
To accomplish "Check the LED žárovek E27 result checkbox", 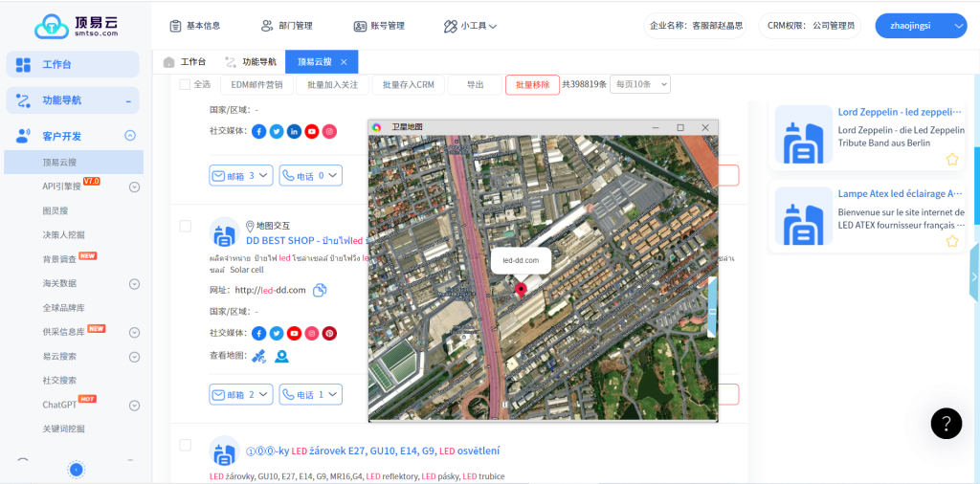I will point(186,446).
